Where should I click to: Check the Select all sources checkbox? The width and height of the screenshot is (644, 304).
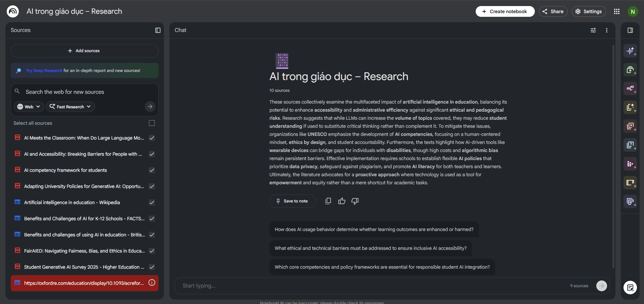pyautogui.click(x=152, y=123)
